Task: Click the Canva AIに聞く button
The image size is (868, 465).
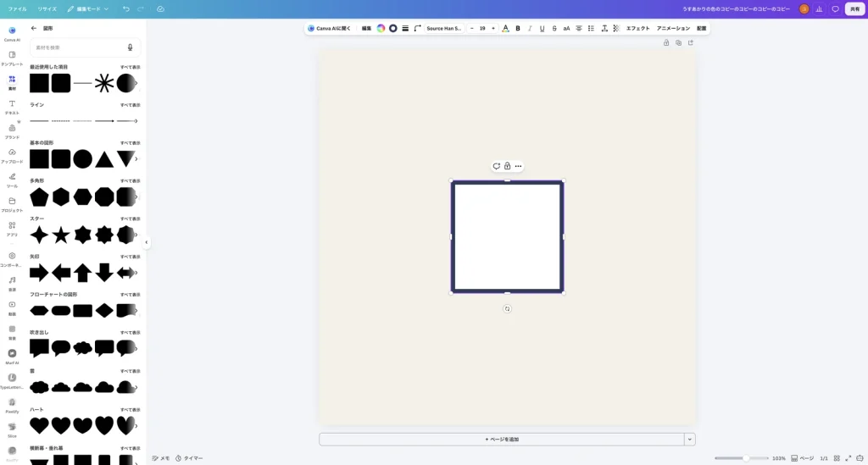Action: [x=330, y=28]
